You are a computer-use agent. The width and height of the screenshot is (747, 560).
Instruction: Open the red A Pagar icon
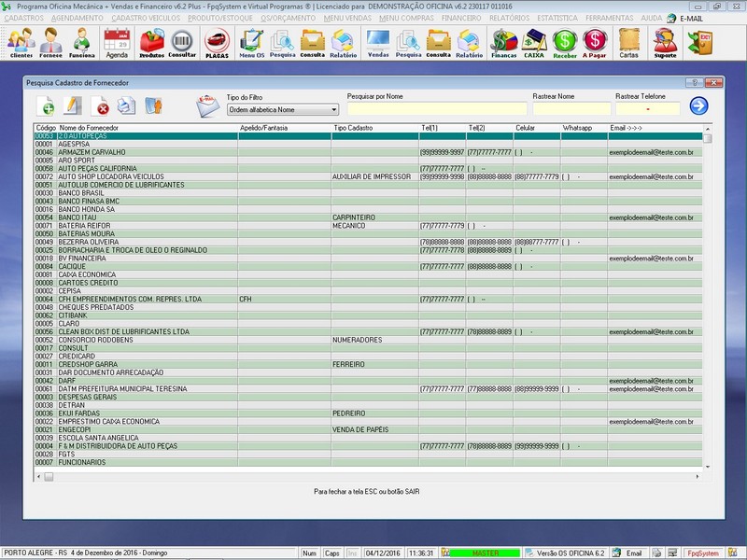click(595, 43)
